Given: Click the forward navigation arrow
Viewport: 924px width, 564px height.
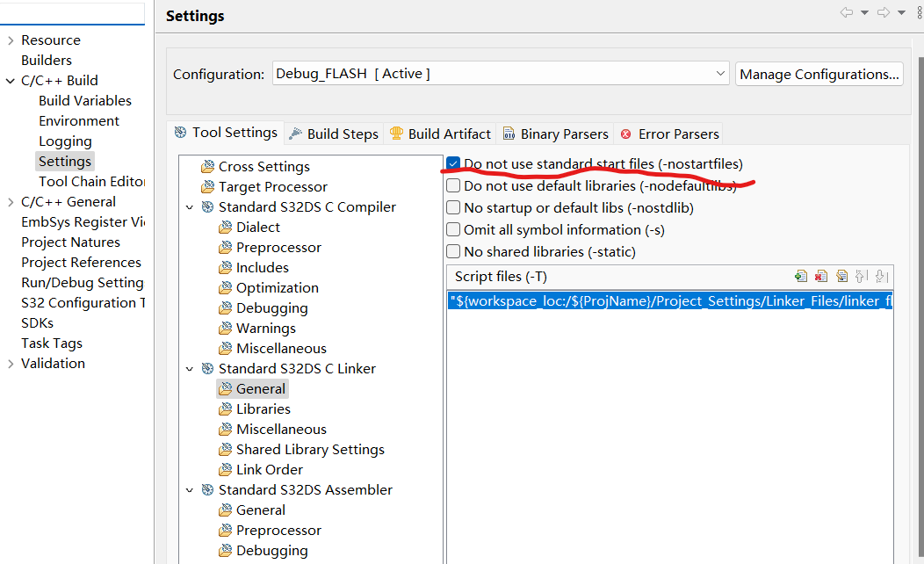Looking at the screenshot, I should (x=884, y=13).
